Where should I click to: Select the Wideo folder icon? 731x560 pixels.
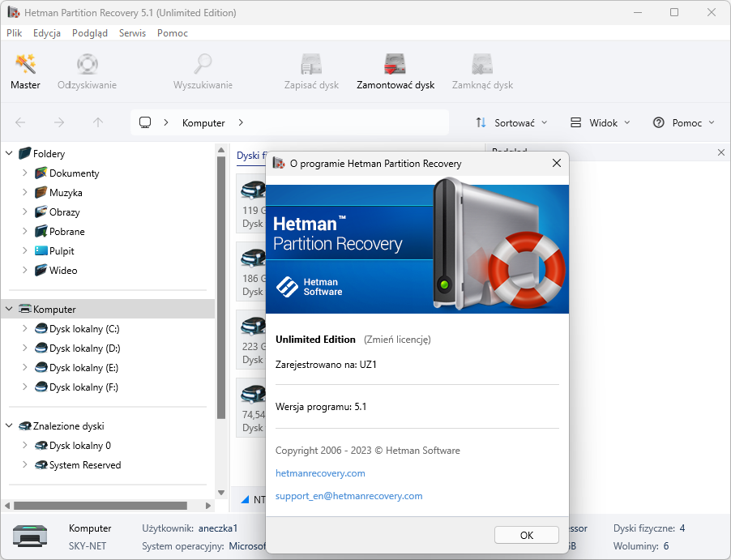tap(41, 271)
